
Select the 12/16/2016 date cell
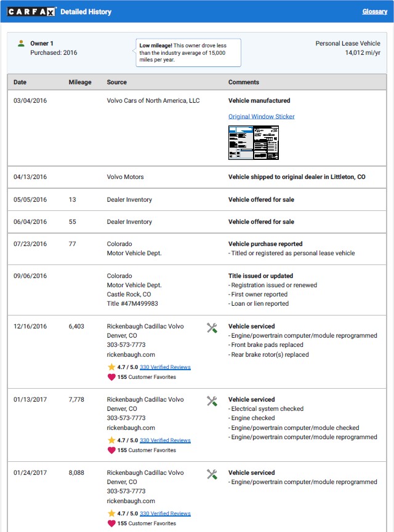pos(30,327)
